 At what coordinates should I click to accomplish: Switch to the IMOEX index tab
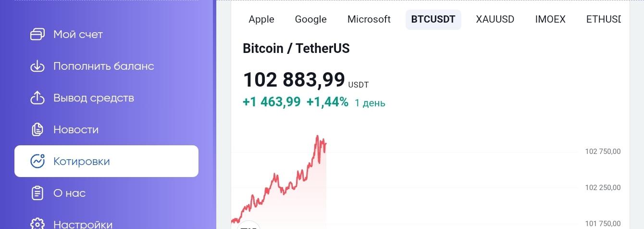550,20
